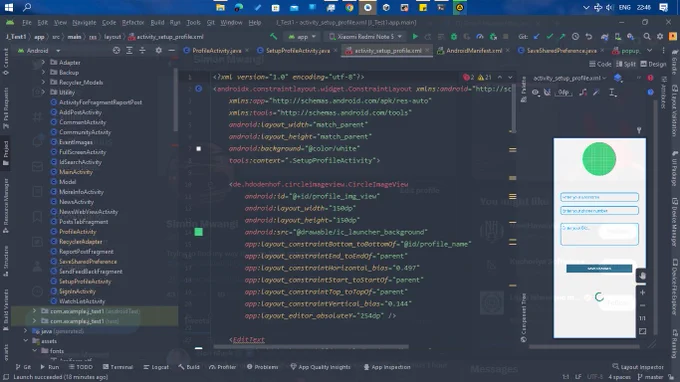Select the pan hand tool in preview

coord(642,276)
